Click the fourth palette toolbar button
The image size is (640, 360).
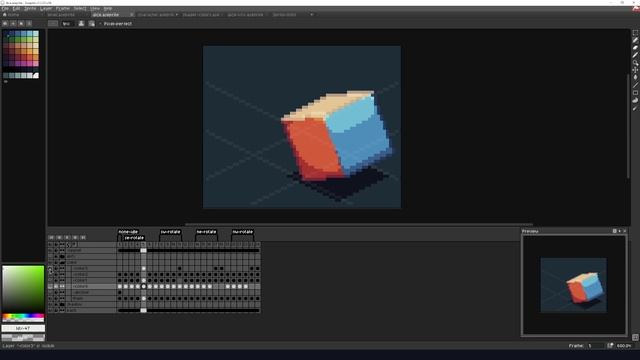(29, 24)
